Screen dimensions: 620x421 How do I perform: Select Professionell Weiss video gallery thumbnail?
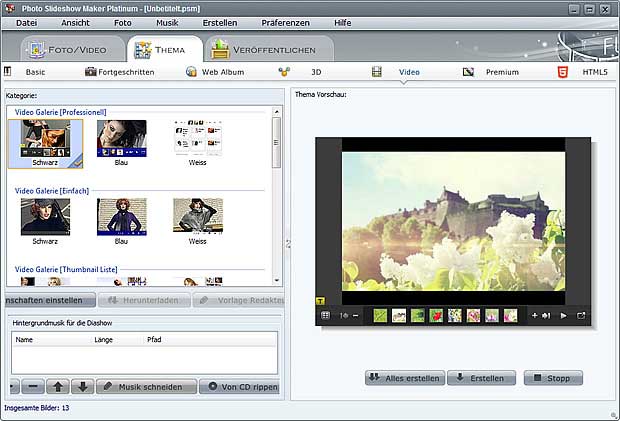pyautogui.click(x=198, y=139)
